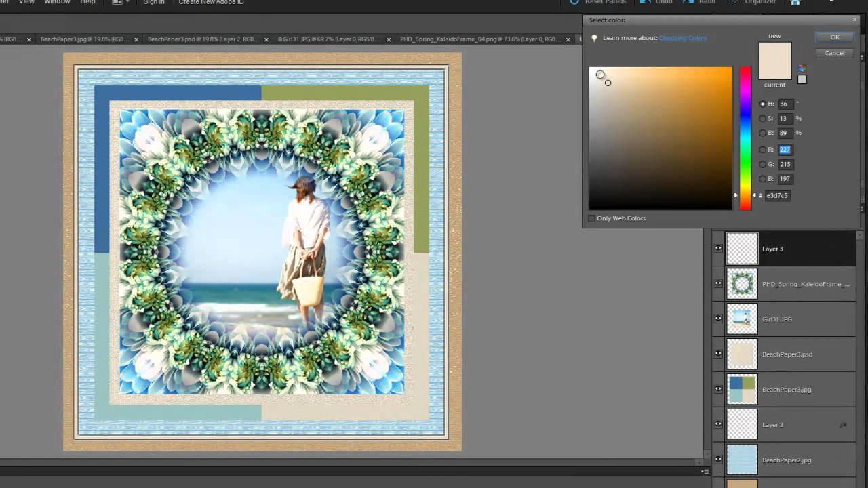Click the new color preview swatch
The height and width of the screenshot is (488, 868).
[x=775, y=52]
